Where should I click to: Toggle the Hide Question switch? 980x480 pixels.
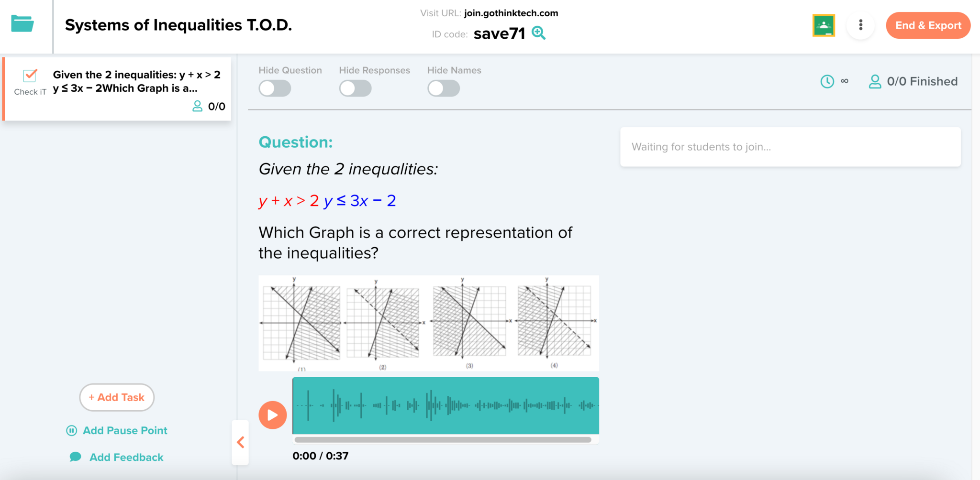[x=275, y=88]
